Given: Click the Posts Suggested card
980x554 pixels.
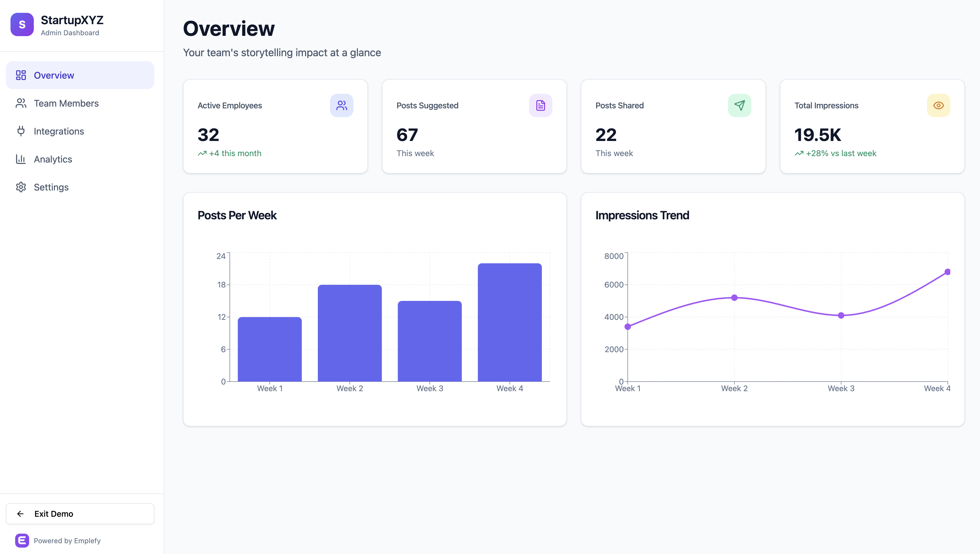Looking at the screenshot, I should click(x=474, y=126).
